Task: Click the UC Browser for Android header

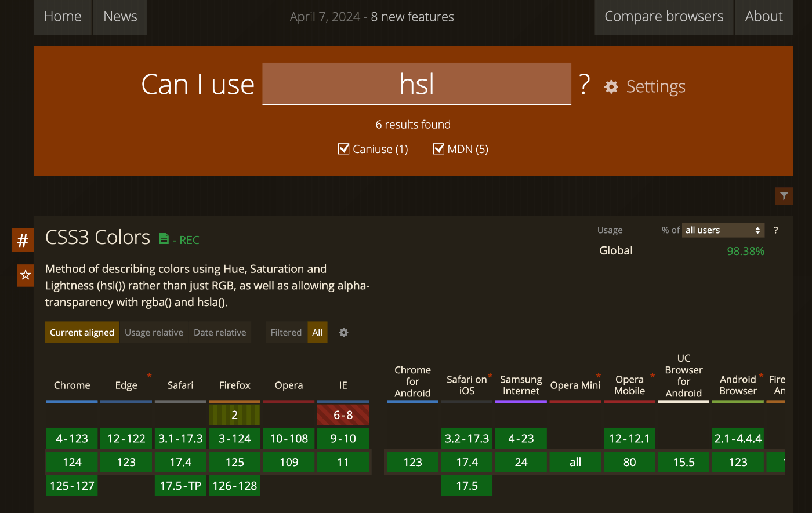Action: click(x=684, y=376)
